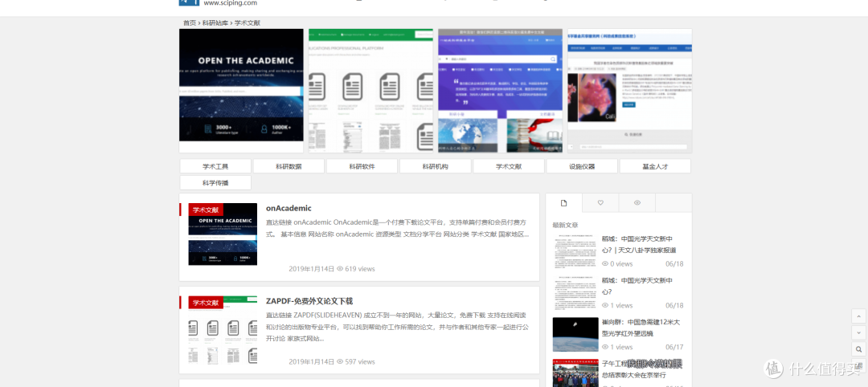This screenshot has width=868, height=387.
Task: Click the red 学术文献 tag on the onAcademic post
Action: point(206,210)
